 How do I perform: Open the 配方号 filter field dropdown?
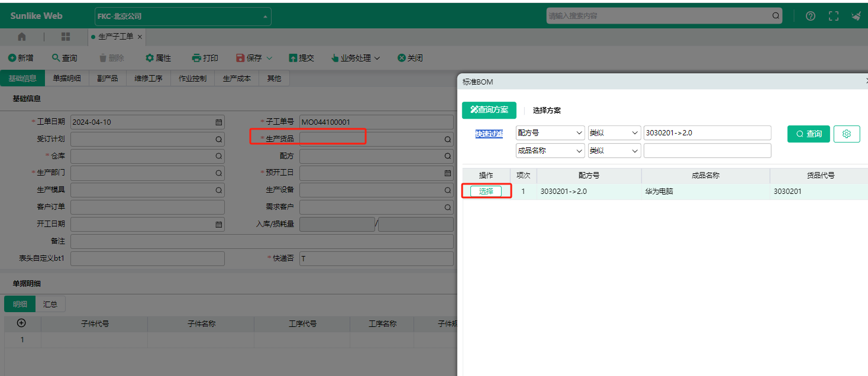(550, 133)
